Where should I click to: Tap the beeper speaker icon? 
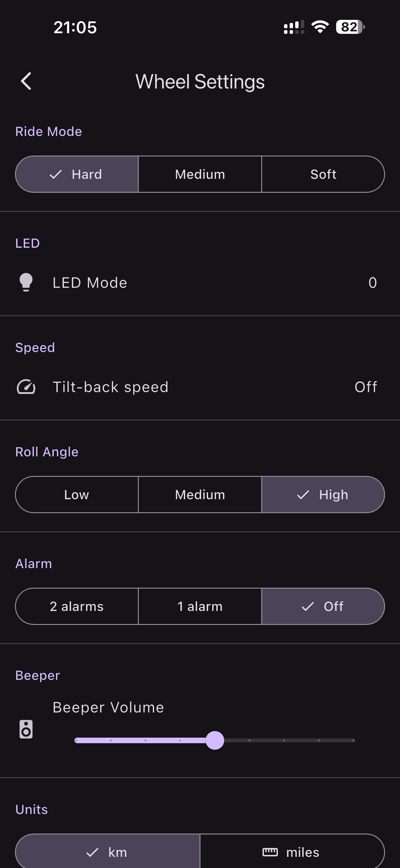(x=26, y=729)
